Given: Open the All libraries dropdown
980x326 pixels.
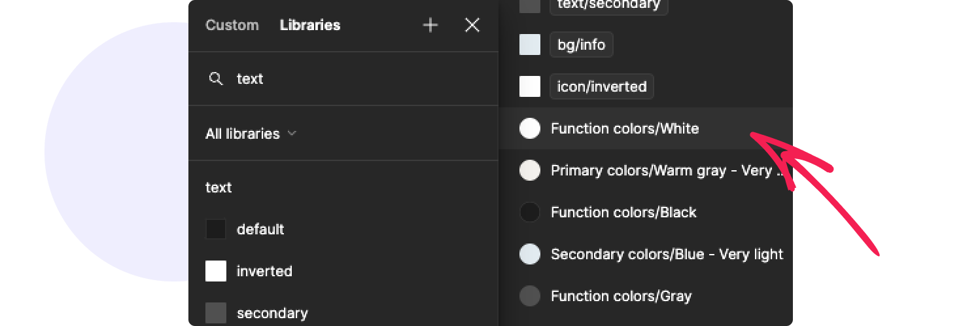Looking at the screenshot, I should (251, 134).
